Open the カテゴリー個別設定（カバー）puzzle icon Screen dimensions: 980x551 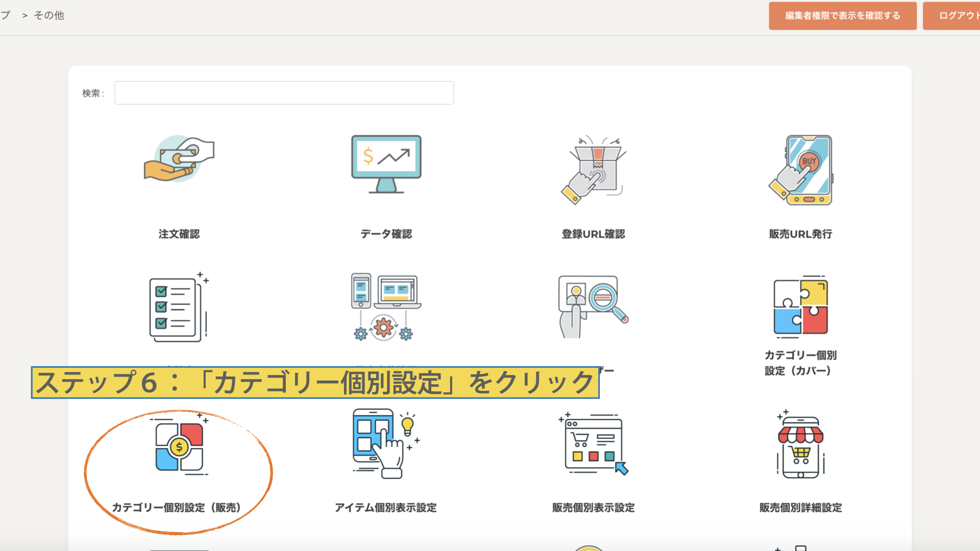800,307
